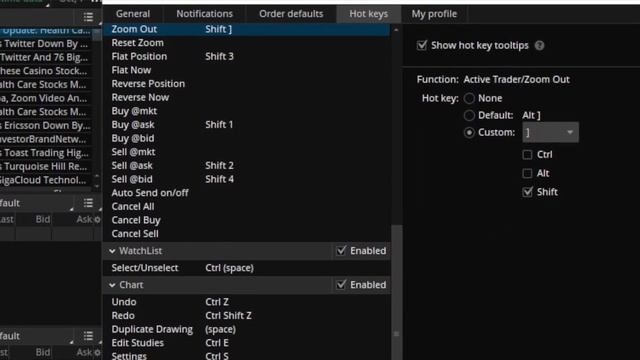Select Auto Send on/off function
This screenshot has height=360, width=640.
tap(247, 193)
